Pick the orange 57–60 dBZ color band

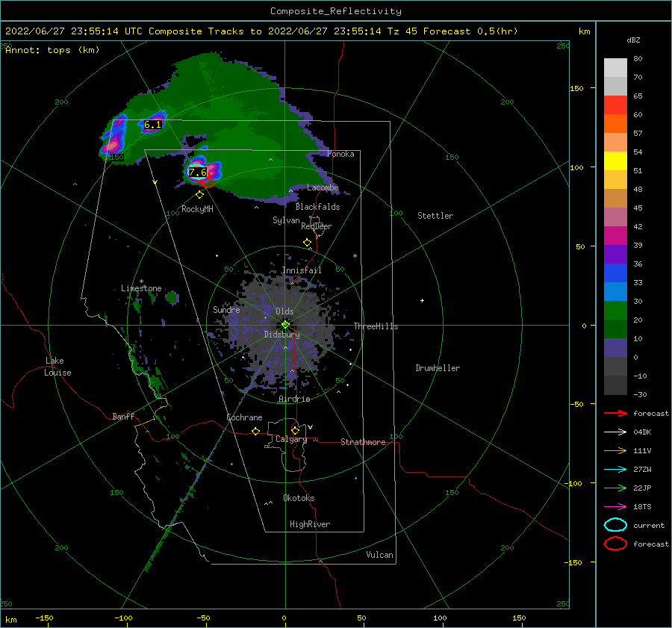(615, 124)
